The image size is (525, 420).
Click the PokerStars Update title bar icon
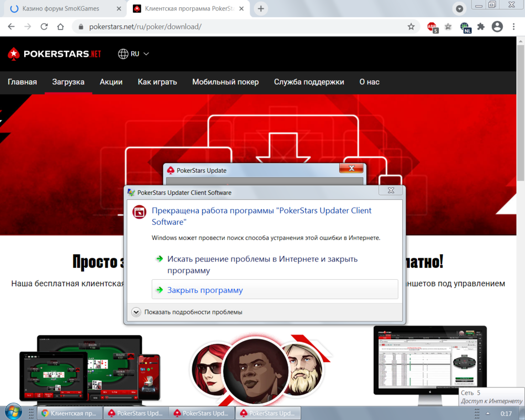tap(171, 171)
